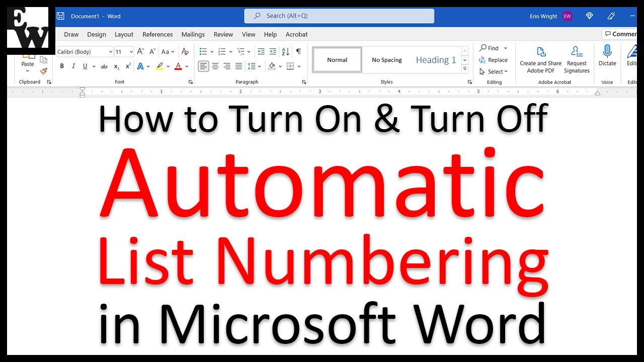The height and width of the screenshot is (362, 644).
Task: Click the Format Painter brush icon
Action: (x=44, y=71)
